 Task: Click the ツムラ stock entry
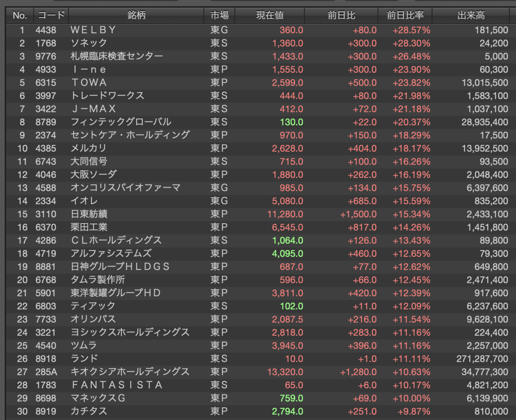(x=84, y=345)
